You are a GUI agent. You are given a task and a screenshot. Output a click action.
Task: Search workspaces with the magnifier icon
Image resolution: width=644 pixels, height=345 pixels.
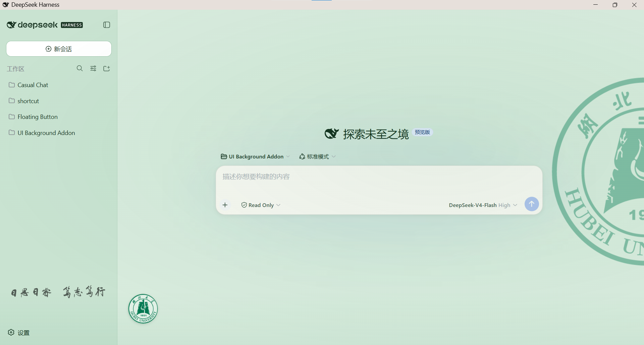[79, 68]
